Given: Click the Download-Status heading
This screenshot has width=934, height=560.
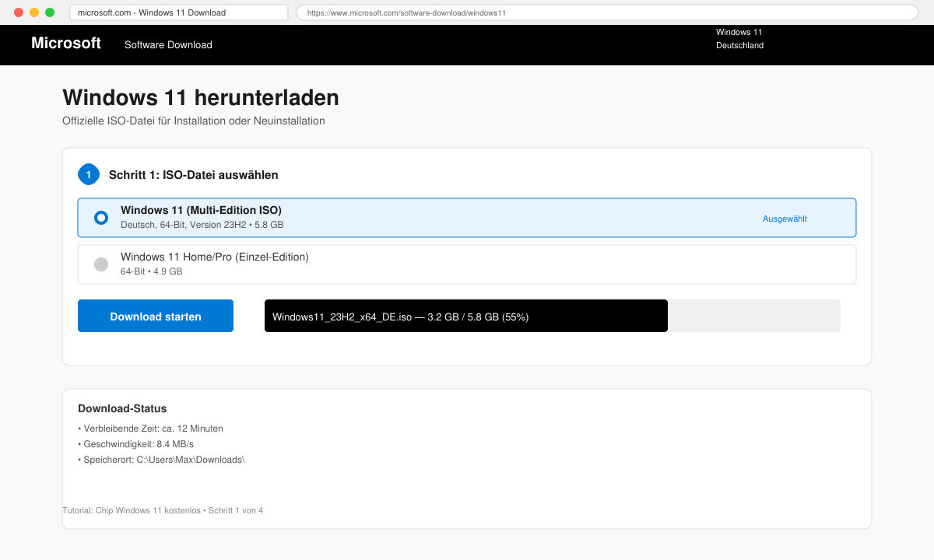Looking at the screenshot, I should pyautogui.click(x=122, y=408).
